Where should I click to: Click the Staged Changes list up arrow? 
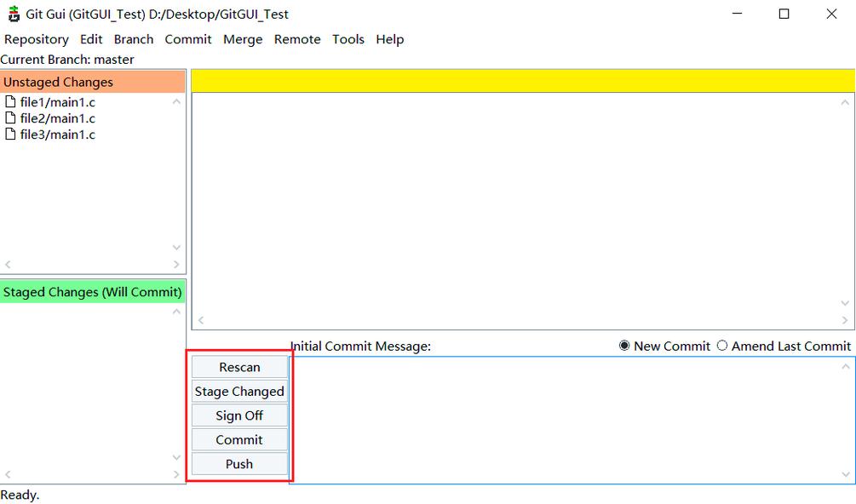click(176, 312)
